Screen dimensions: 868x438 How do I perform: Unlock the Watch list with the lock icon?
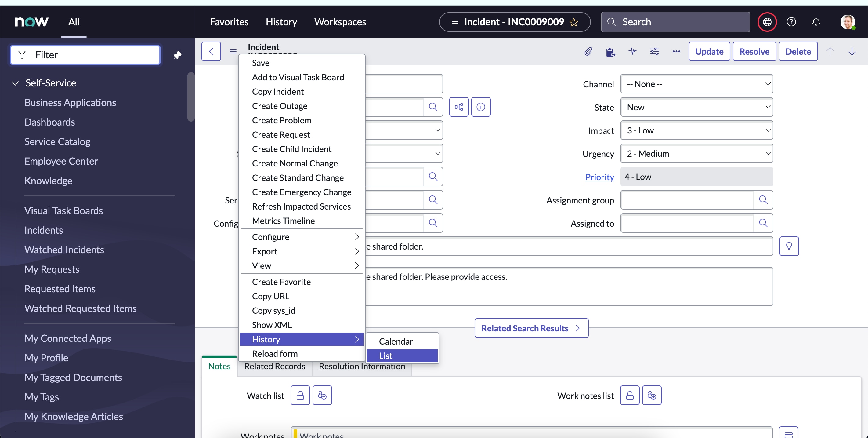coord(300,395)
